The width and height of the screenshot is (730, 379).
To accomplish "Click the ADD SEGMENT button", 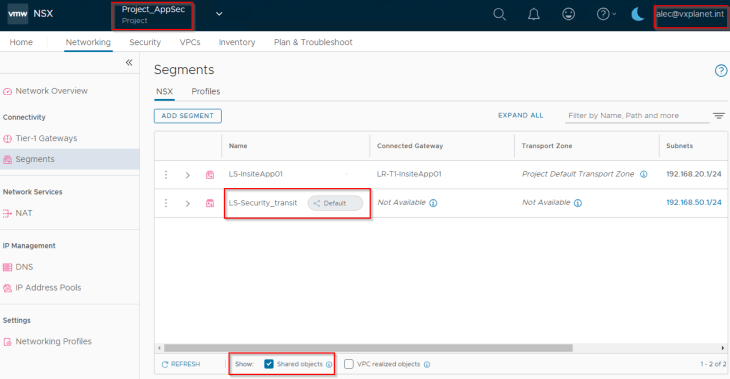I will click(x=188, y=116).
